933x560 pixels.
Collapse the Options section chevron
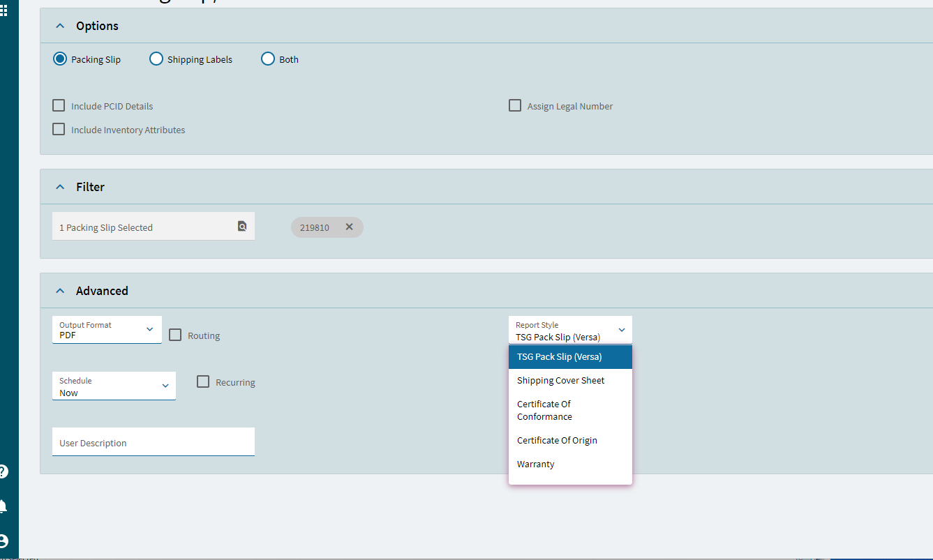[x=60, y=26]
